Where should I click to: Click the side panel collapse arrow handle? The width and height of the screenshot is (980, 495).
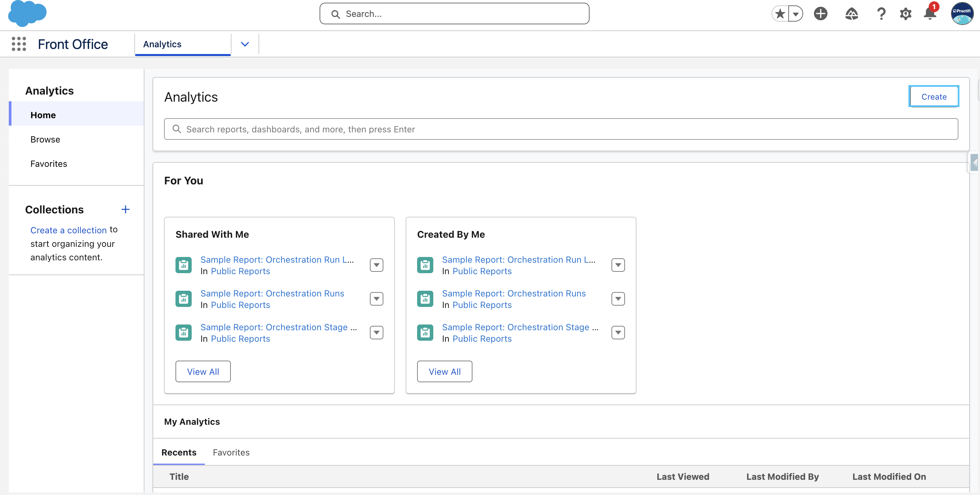974,163
